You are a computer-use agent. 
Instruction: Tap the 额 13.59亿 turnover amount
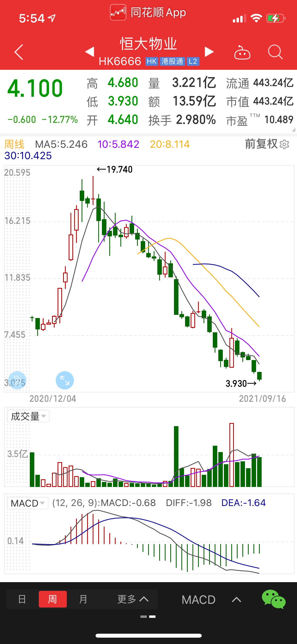tap(182, 101)
